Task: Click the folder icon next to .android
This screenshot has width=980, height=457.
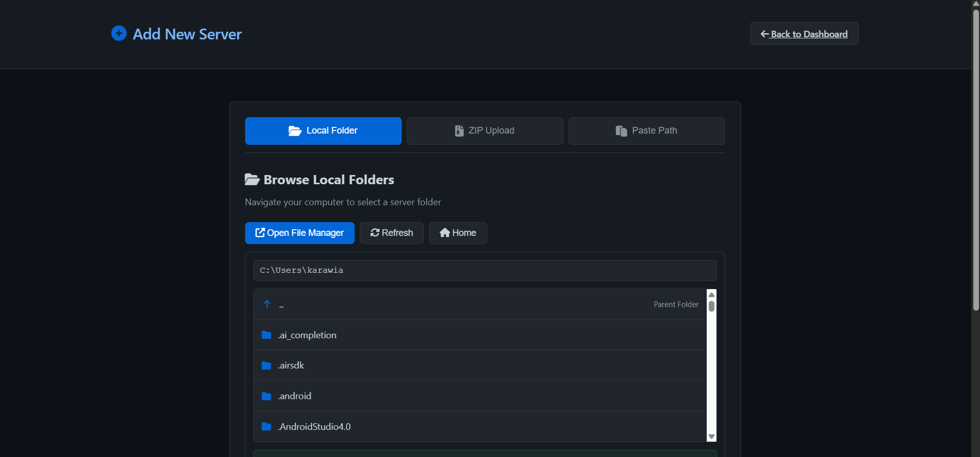Action: [x=266, y=396]
